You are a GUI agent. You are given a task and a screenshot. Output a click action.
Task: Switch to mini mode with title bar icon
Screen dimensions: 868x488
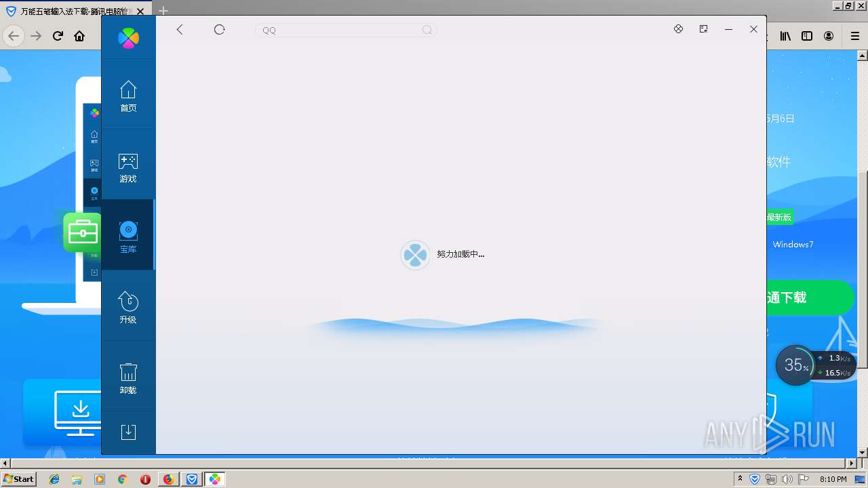tap(703, 29)
